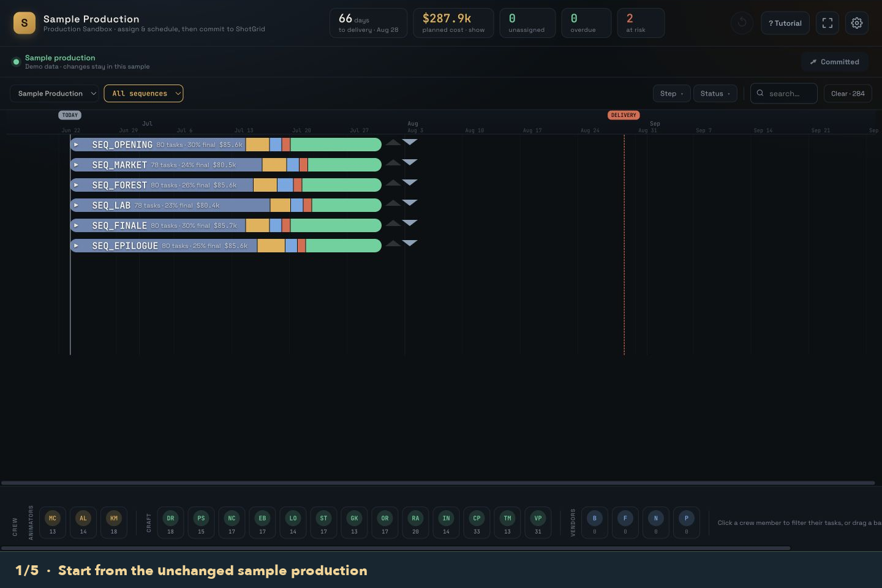Screen dimensions: 882x588
Task: Open the settings gear icon
Action: pos(857,23)
